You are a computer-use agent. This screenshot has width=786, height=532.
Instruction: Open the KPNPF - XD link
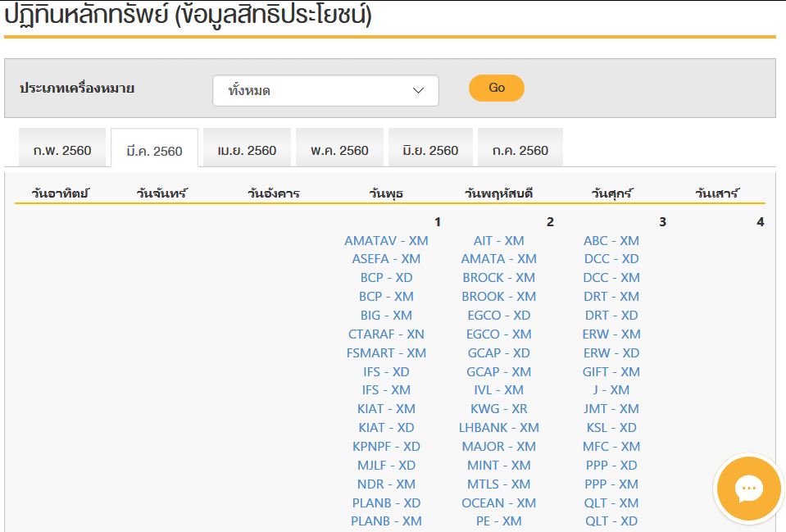point(386,446)
